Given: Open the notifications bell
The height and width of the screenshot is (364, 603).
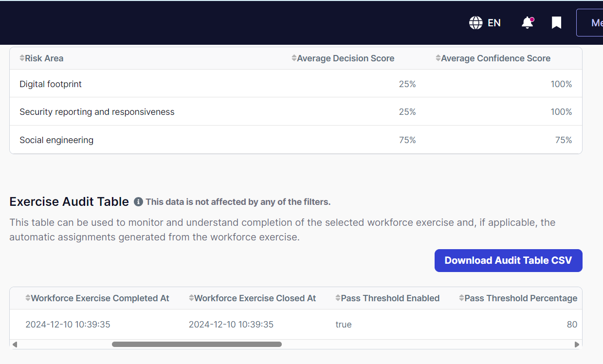Looking at the screenshot, I should point(527,23).
